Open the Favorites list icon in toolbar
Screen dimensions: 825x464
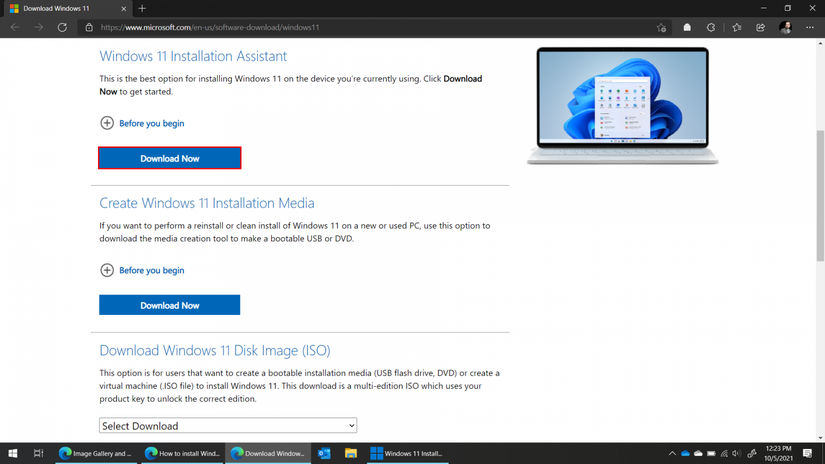[x=737, y=28]
